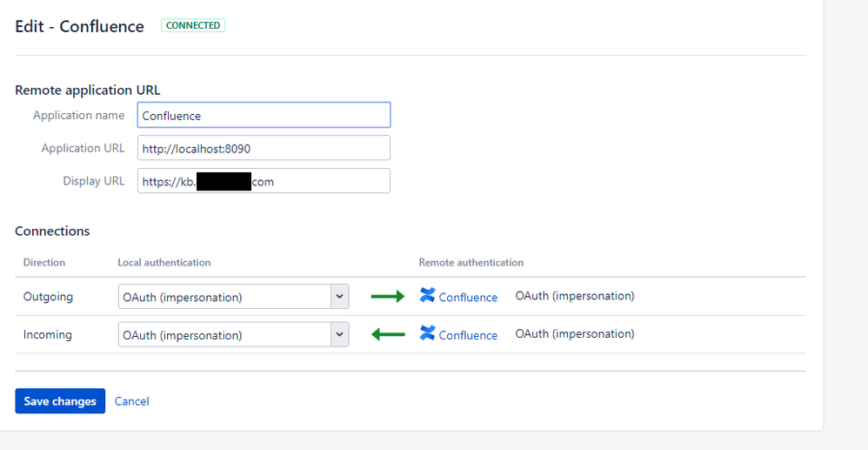Viewport: 868px width, 450px height.
Task: Click the Cancel link
Action: click(131, 401)
